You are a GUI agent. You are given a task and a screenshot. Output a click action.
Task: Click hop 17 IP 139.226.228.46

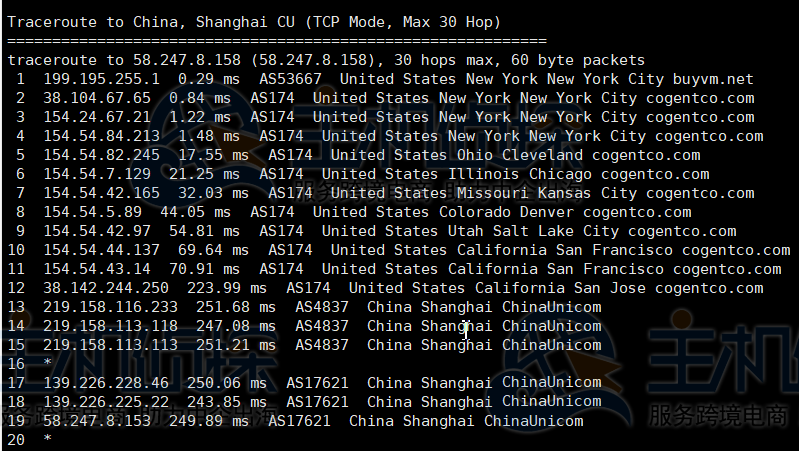(105, 383)
